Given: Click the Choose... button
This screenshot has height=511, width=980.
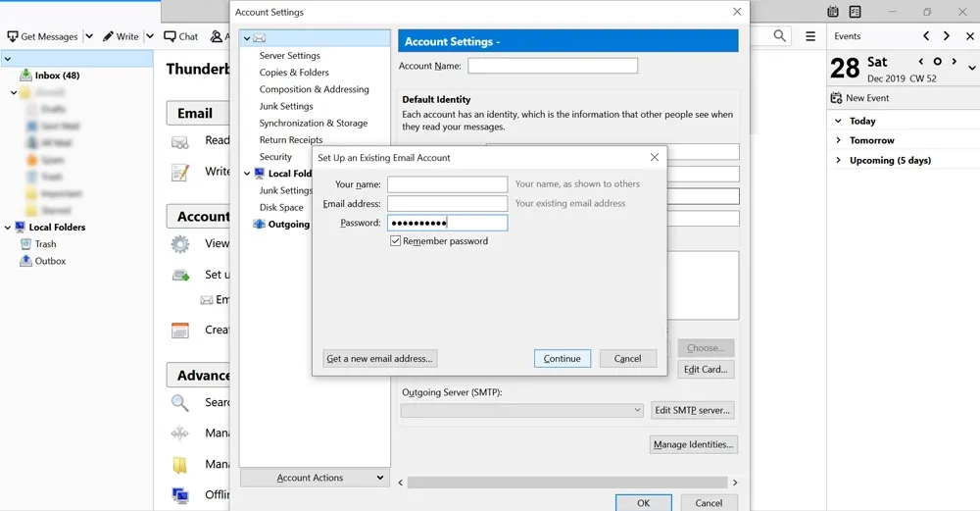Looking at the screenshot, I should pyautogui.click(x=706, y=348).
